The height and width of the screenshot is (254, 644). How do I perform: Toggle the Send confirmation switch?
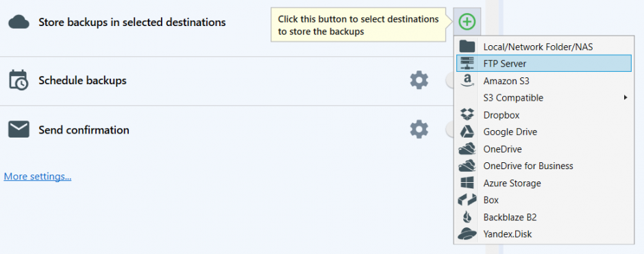click(449, 130)
